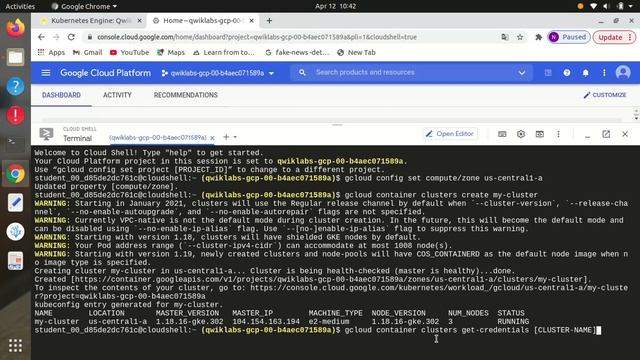Open the notifications bell icon
The image size is (640, 360).
coord(585,73)
